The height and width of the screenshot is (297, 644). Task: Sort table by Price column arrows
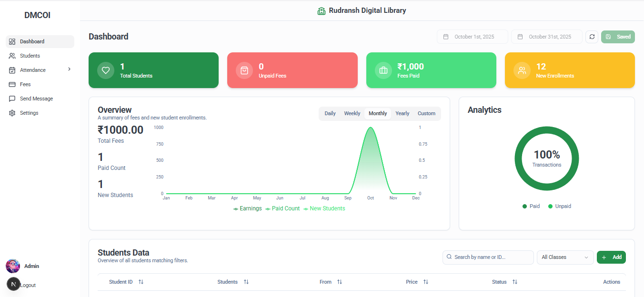(426, 282)
